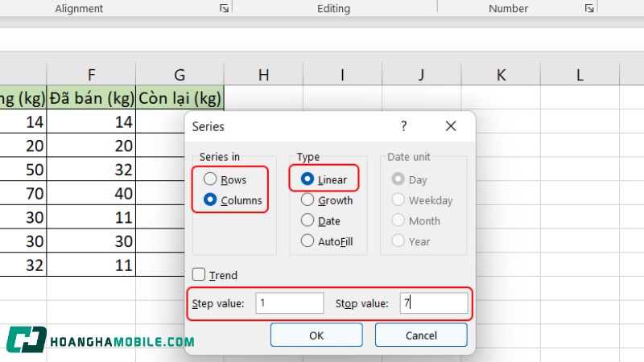Screen dimensions: 644x362
Task: Select column H header
Action: click(264, 75)
